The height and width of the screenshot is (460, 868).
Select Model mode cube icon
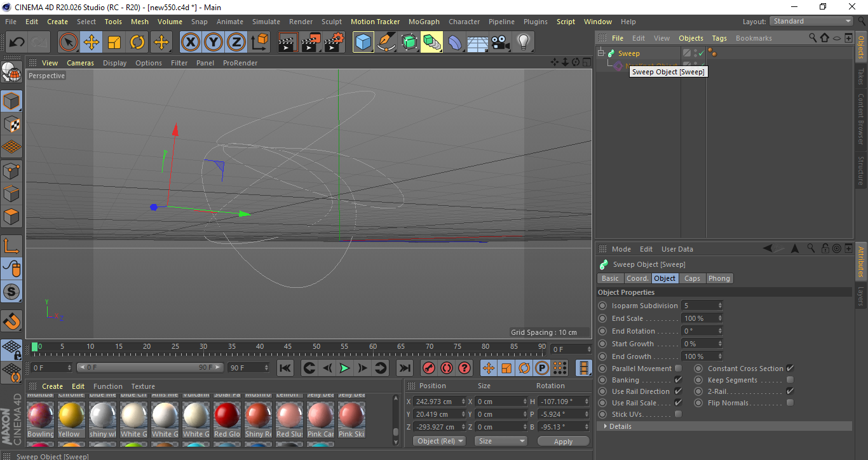click(x=11, y=101)
